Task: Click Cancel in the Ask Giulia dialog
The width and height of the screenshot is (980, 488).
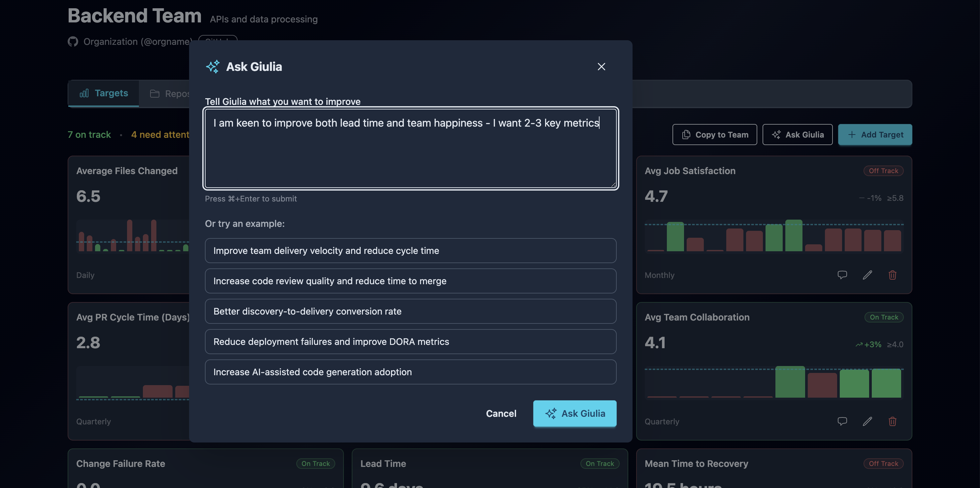Action: 501,413
